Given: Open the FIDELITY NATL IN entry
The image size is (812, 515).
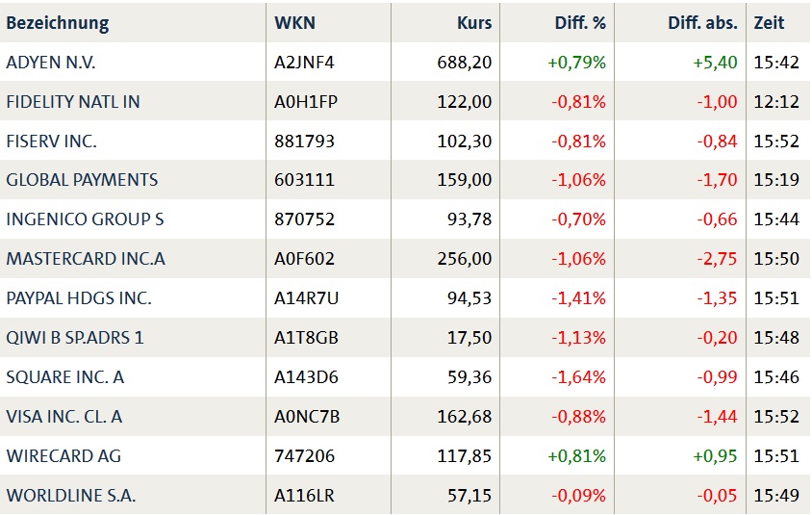Looking at the screenshot, I should pos(73,102).
